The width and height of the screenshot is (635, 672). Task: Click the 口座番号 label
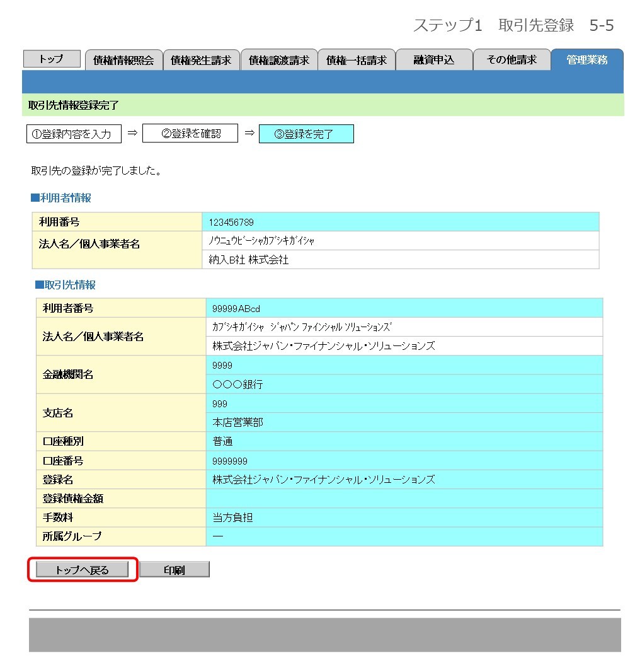pos(62,461)
